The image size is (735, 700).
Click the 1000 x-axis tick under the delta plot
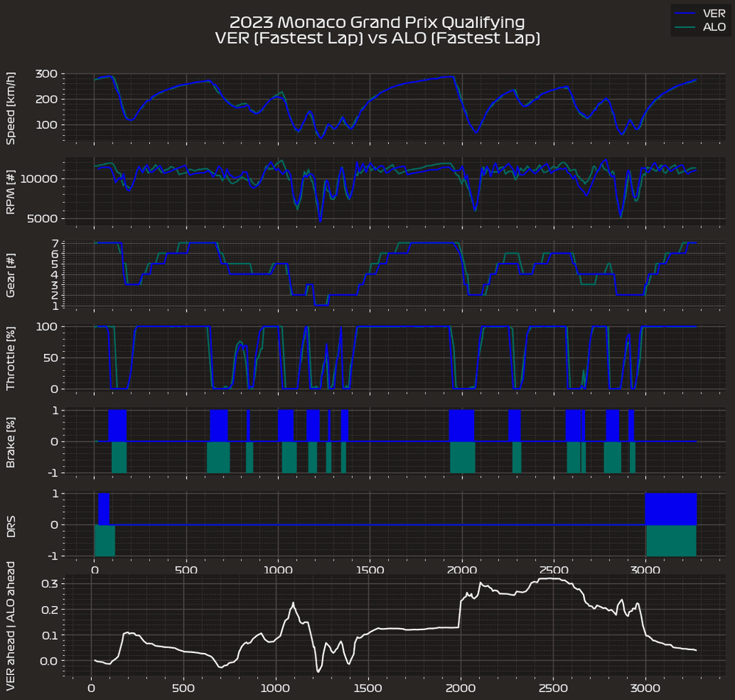[275, 688]
